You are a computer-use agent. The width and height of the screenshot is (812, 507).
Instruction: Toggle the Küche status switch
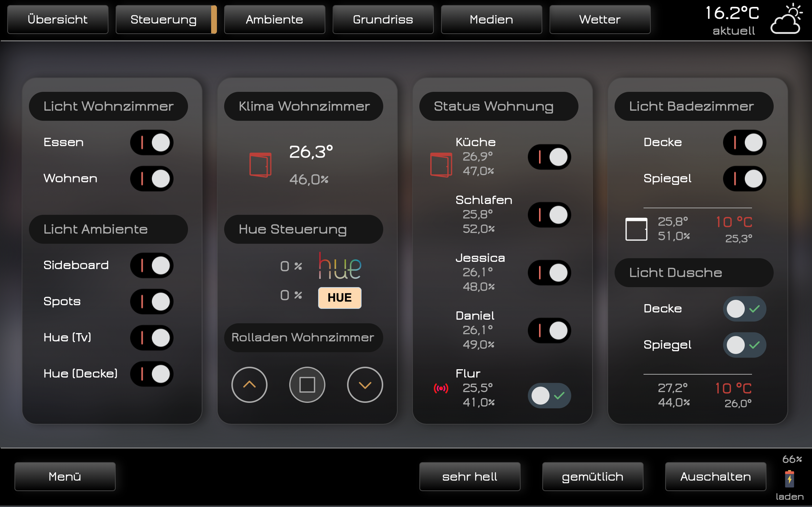click(550, 157)
